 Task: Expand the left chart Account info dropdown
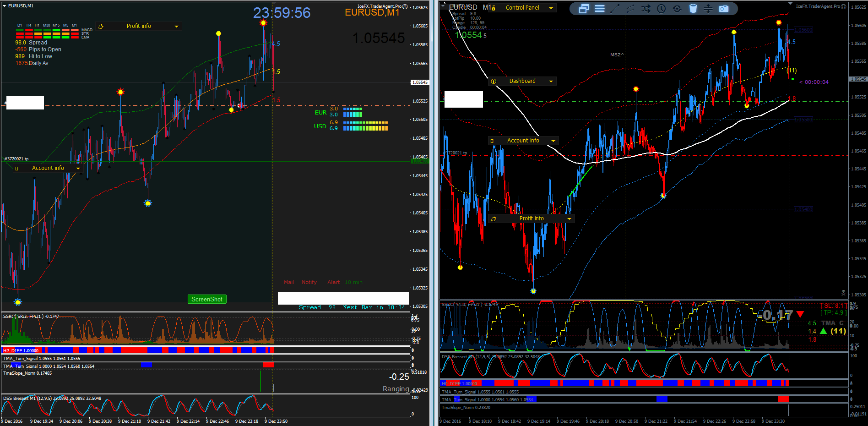pyautogui.click(x=78, y=169)
